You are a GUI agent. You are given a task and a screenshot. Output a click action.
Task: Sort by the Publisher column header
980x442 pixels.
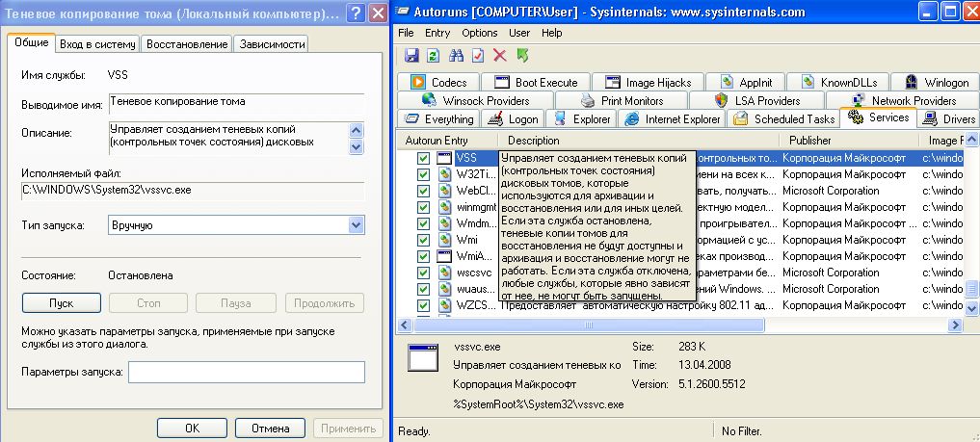[849, 141]
